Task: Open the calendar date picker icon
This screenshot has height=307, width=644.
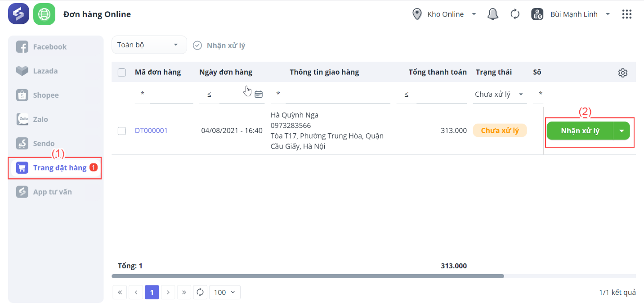Action: (259, 94)
